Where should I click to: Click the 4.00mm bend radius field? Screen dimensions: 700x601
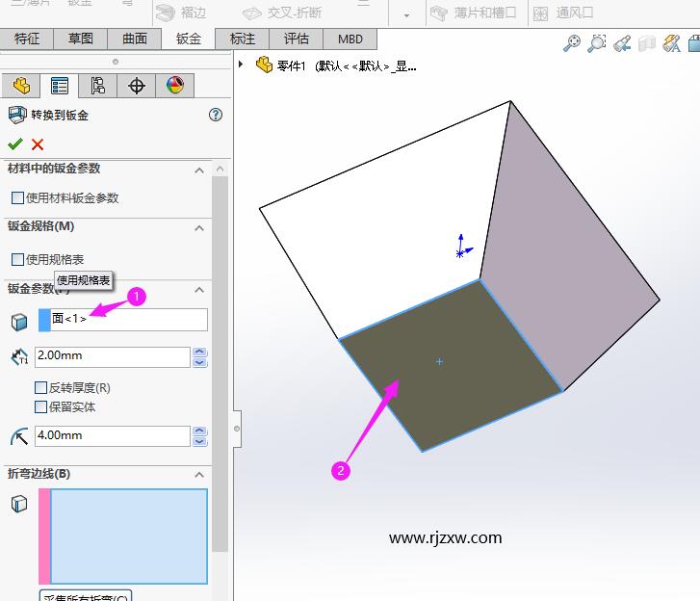pos(113,435)
